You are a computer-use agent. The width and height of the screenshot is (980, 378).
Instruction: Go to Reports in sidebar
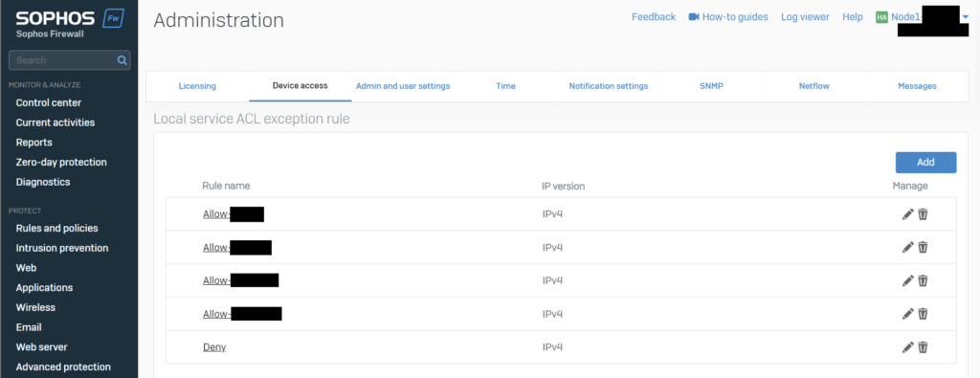34,143
